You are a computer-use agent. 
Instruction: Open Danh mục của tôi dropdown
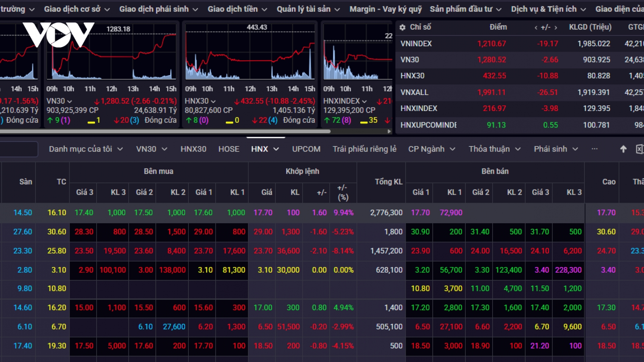pyautogui.click(x=86, y=149)
